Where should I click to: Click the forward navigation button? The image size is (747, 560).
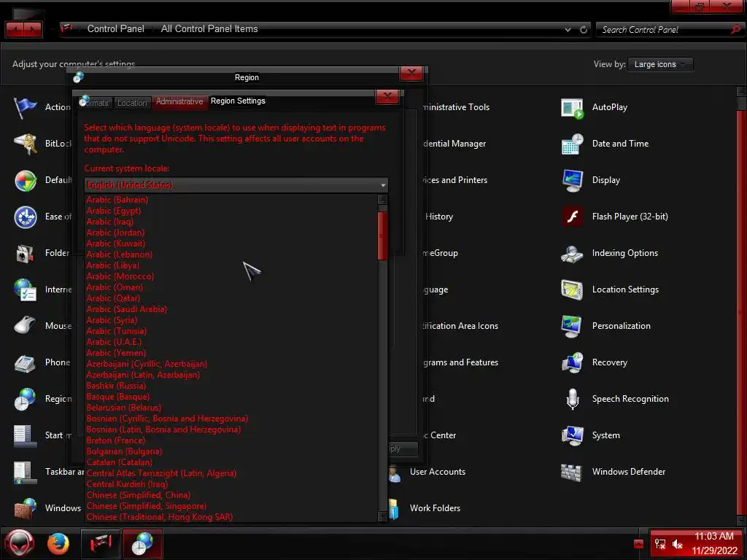33,30
